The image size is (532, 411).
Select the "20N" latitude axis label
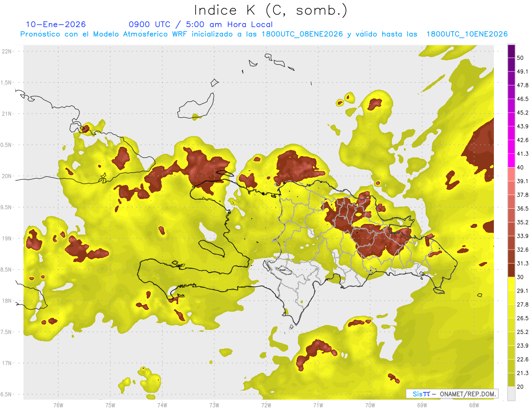(6, 176)
